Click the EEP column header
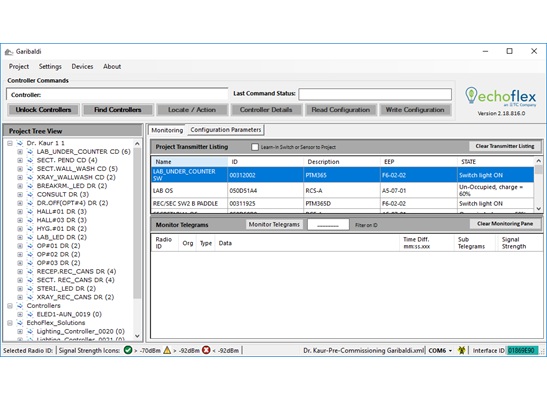The height and width of the screenshot is (400, 547). [x=419, y=162]
